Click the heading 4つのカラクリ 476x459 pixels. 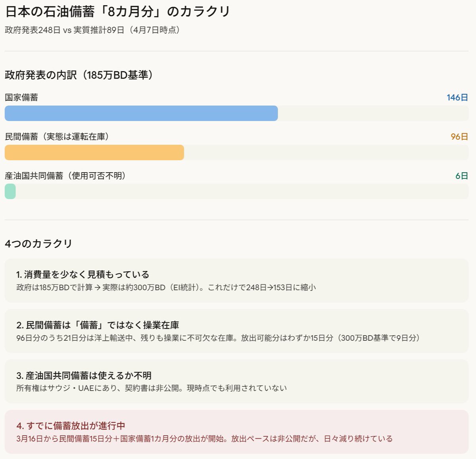click(x=38, y=244)
